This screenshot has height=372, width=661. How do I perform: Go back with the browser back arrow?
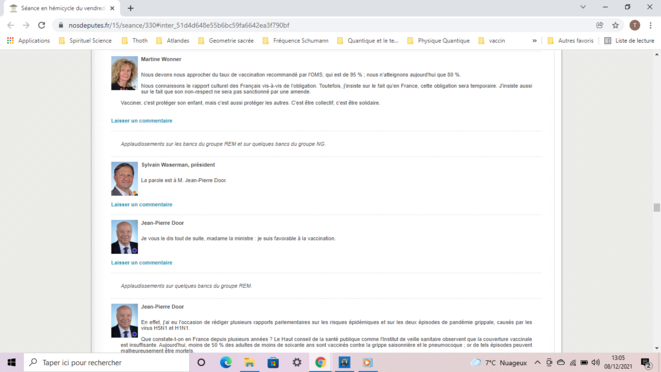pyautogui.click(x=11, y=25)
